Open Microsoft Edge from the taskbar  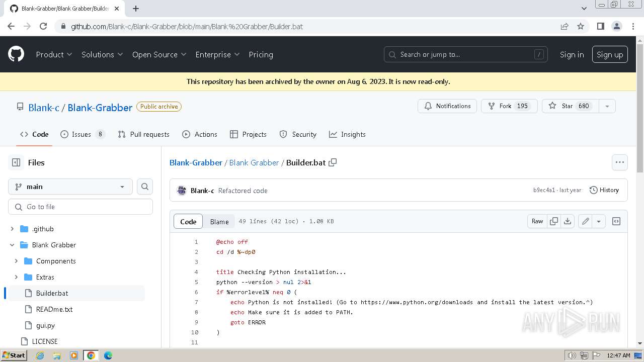[108, 355]
